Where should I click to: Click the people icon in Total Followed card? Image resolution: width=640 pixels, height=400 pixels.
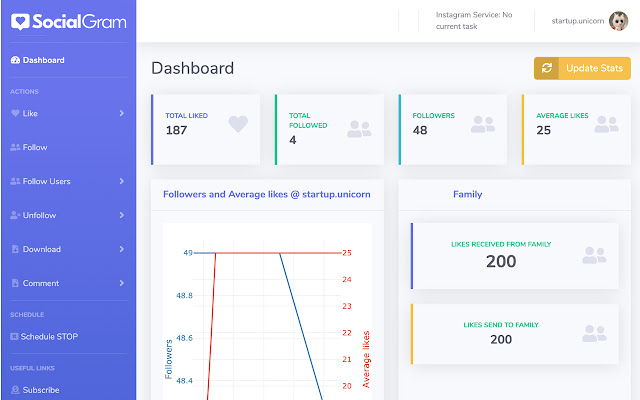359,129
